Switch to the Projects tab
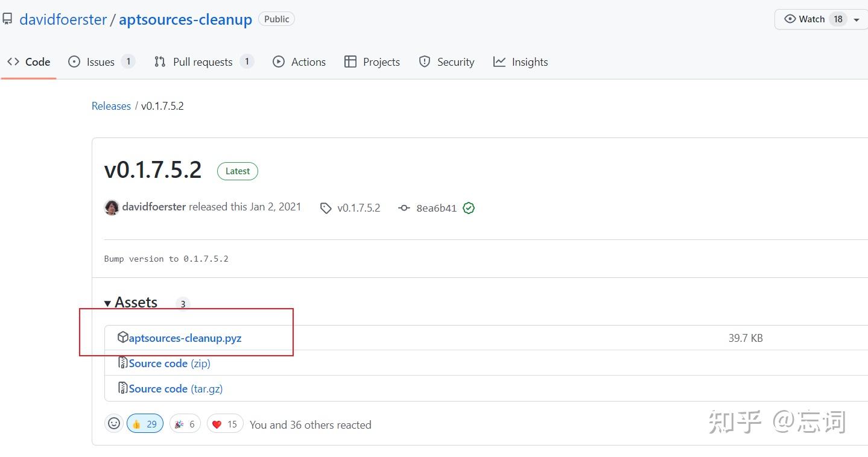This screenshot has width=868, height=457. pos(372,61)
